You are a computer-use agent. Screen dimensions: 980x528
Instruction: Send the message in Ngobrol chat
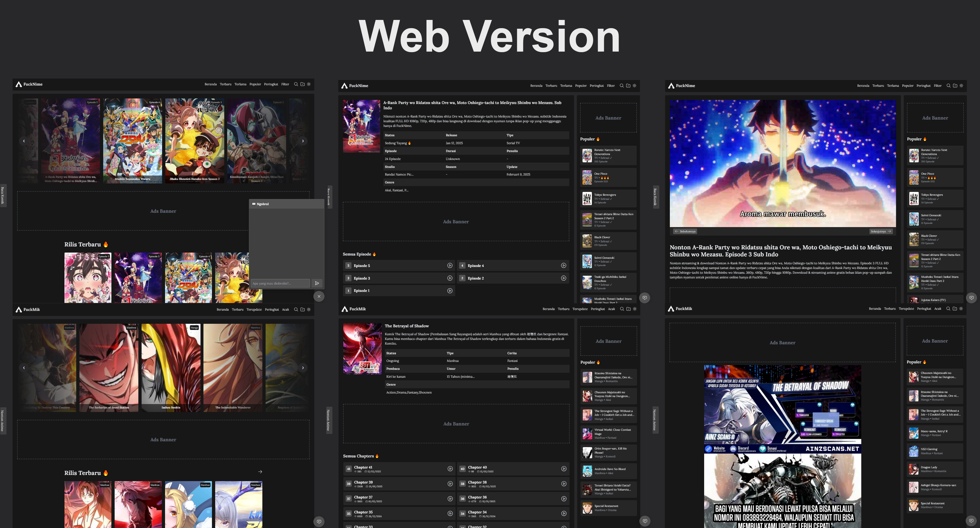[x=317, y=283]
